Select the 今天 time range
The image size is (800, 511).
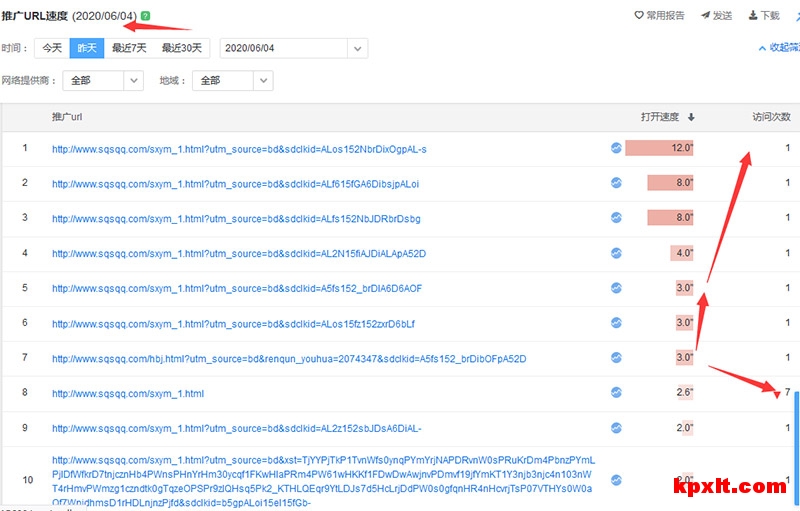pyautogui.click(x=51, y=48)
